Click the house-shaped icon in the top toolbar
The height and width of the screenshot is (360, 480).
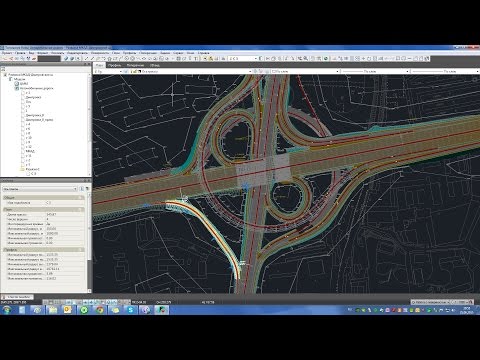[109, 59]
